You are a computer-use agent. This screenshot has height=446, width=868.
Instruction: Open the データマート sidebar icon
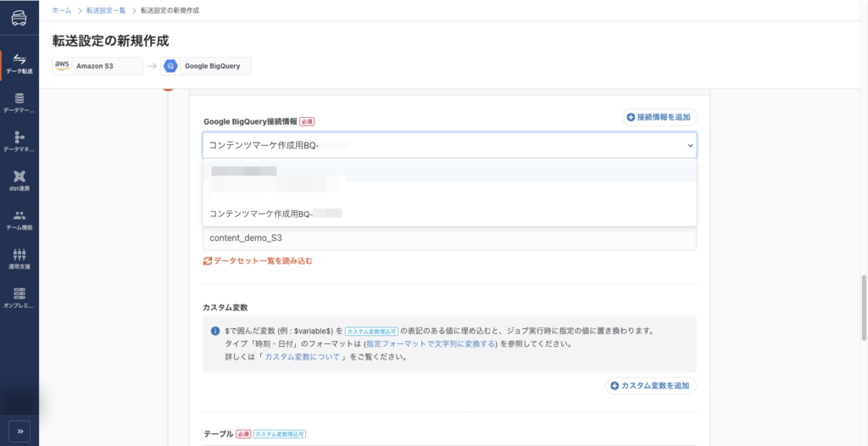point(19,102)
